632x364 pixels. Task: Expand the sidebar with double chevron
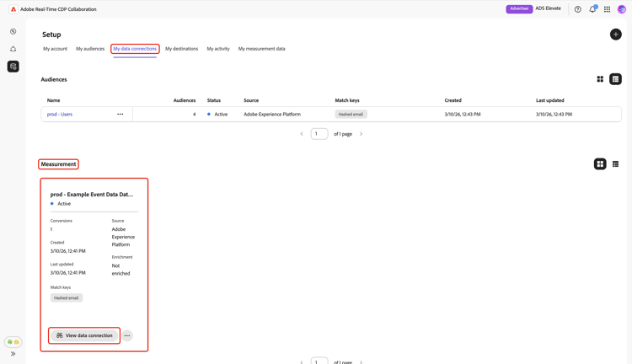pos(13,354)
